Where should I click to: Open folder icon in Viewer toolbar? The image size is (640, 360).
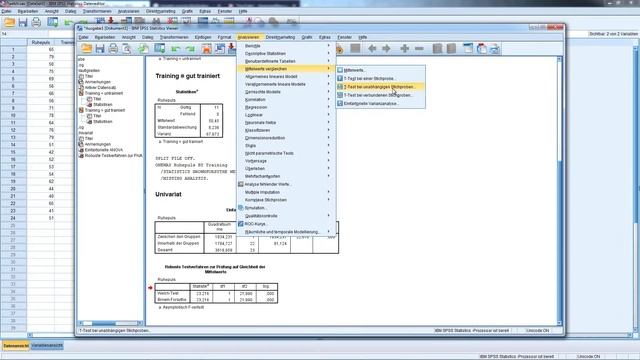86,49
